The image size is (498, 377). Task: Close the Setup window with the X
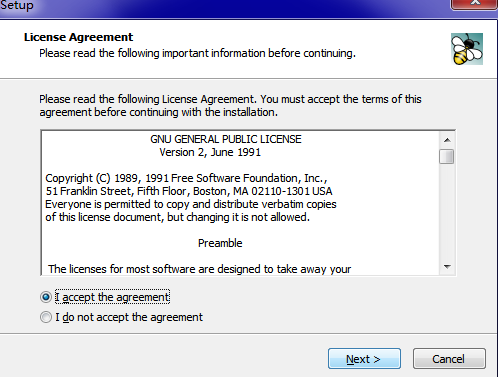click(x=474, y=4)
